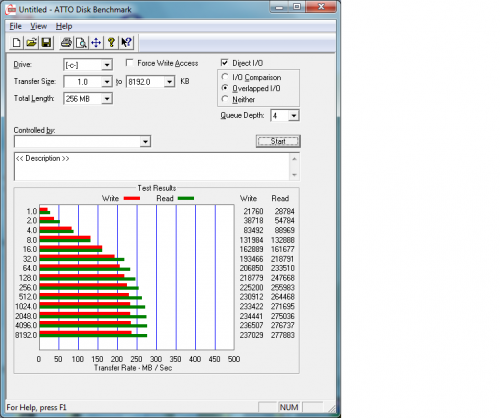The width and height of the screenshot is (500, 418).
Task: Click the NUM indicator in status bar
Action: pos(289,407)
